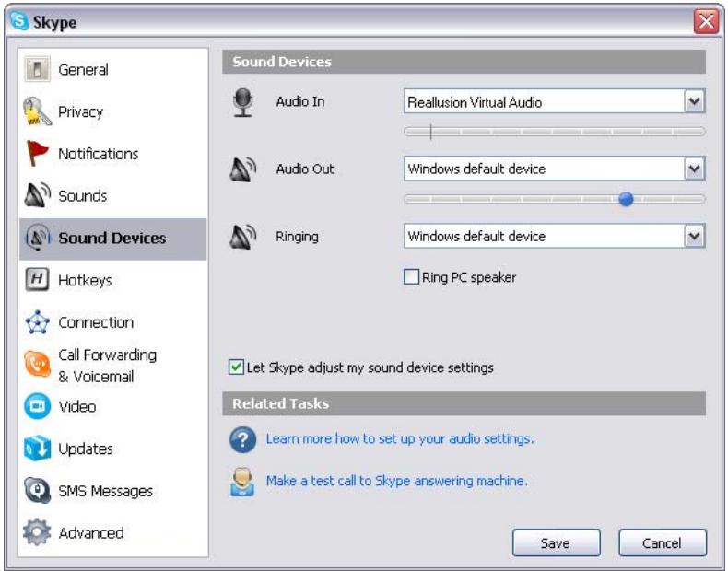Click the blue Video camera icon
Image resolution: width=728 pixels, height=571 pixels.
[37, 406]
